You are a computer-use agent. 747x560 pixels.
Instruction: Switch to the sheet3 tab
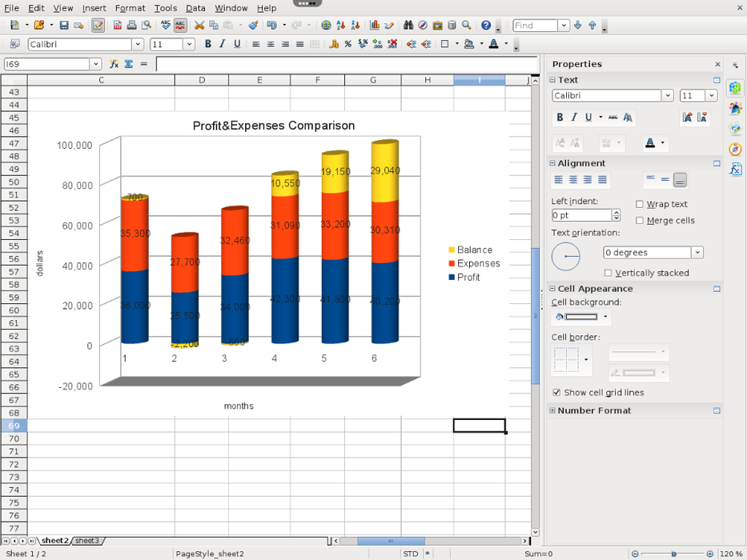tap(87, 541)
